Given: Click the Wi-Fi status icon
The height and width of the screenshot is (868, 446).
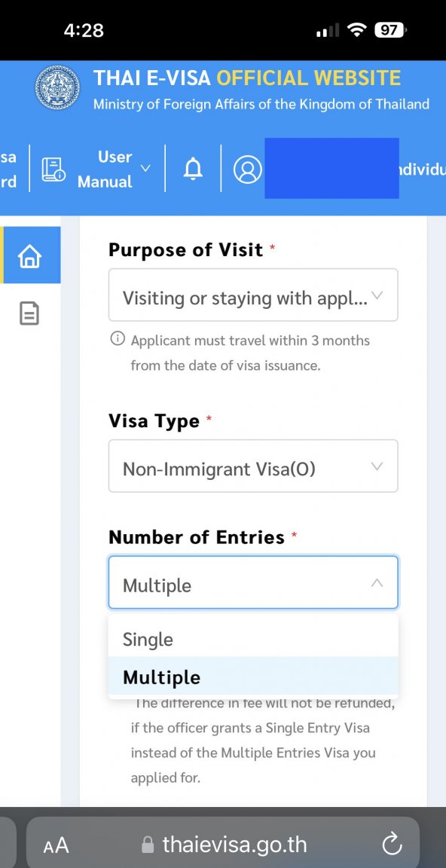Looking at the screenshot, I should point(357,30).
